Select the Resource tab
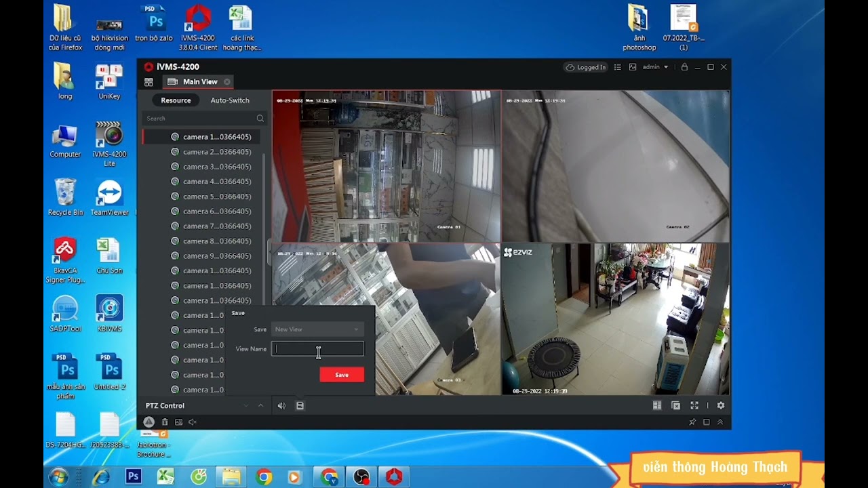Image resolution: width=868 pixels, height=488 pixels. pos(176,100)
